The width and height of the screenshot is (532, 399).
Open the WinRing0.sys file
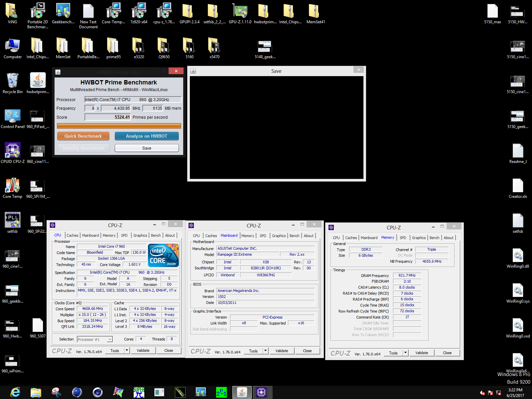pyautogui.click(x=518, y=293)
